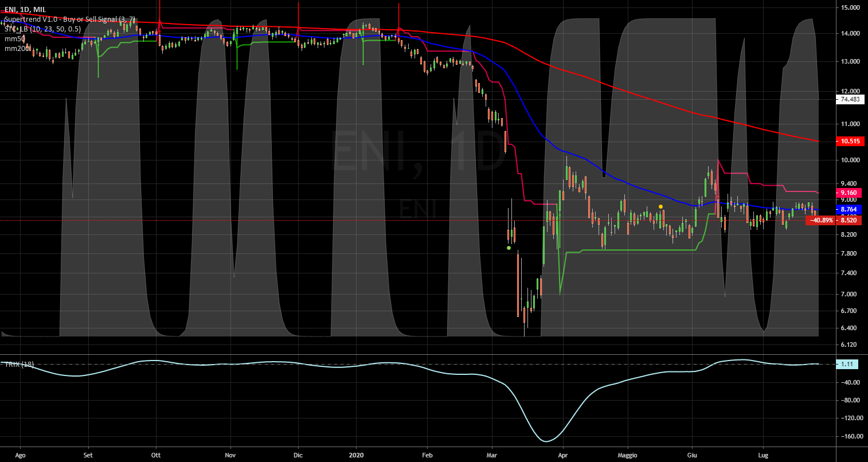Click the 6.120 price axis tick
Screen dimensions: 868x462
point(850,345)
